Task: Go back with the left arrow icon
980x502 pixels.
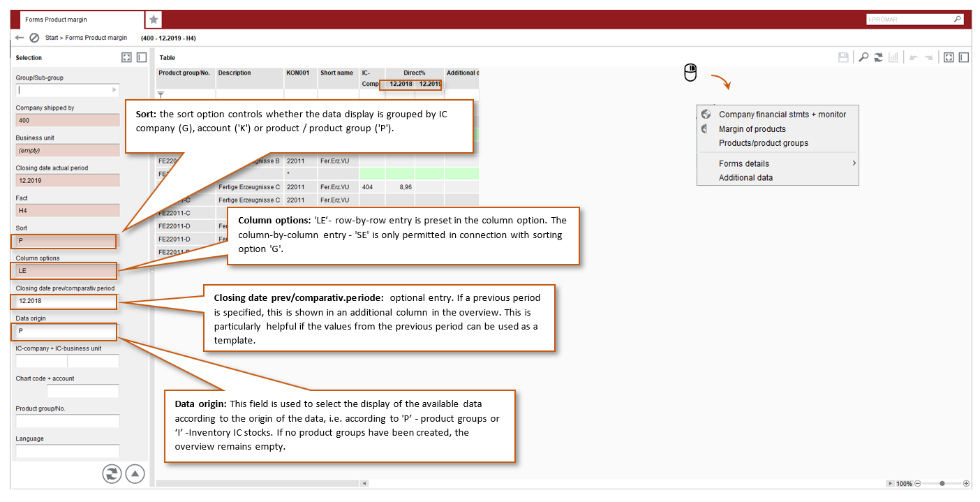Action: click(20, 38)
